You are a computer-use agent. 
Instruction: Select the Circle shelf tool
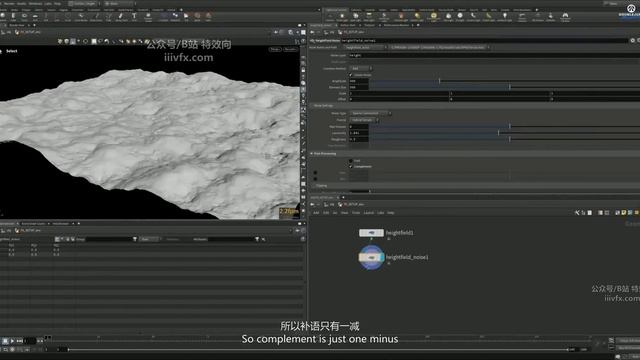click(68, 16)
